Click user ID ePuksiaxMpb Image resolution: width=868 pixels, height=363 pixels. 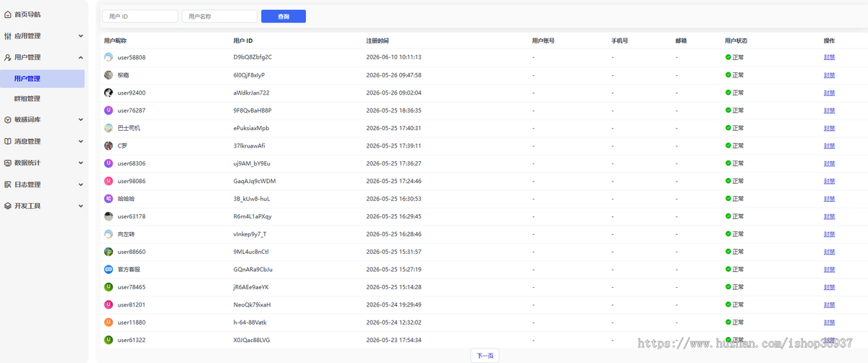(251, 128)
